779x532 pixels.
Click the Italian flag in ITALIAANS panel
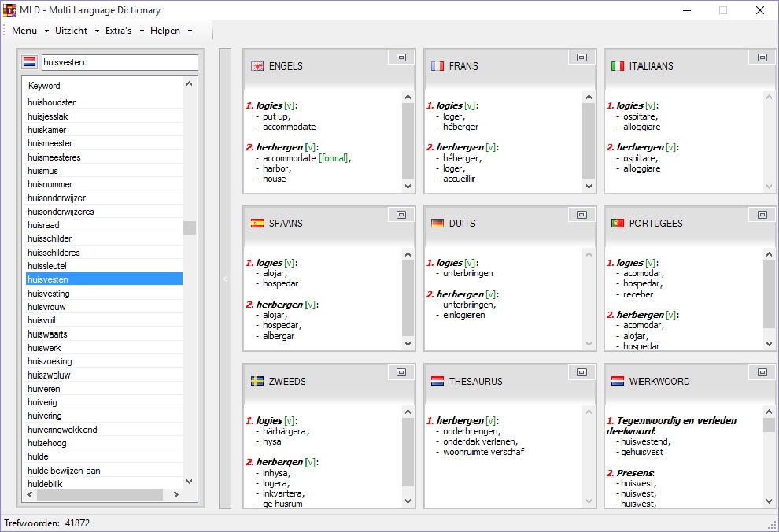click(618, 66)
